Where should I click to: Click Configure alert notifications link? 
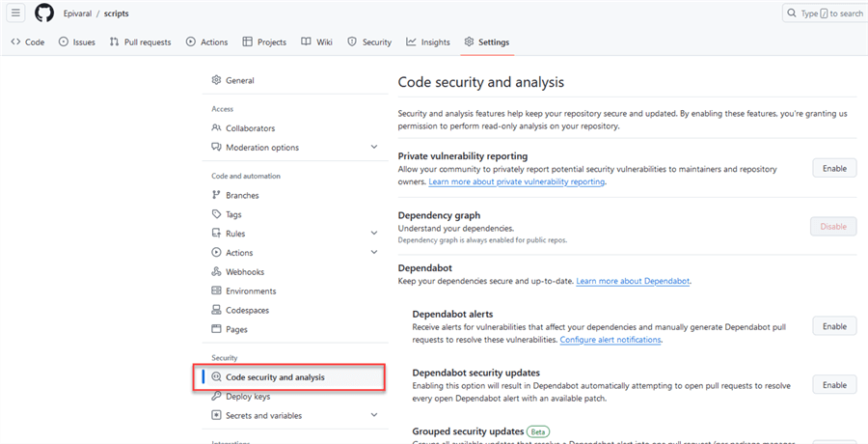tap(610, 340)
